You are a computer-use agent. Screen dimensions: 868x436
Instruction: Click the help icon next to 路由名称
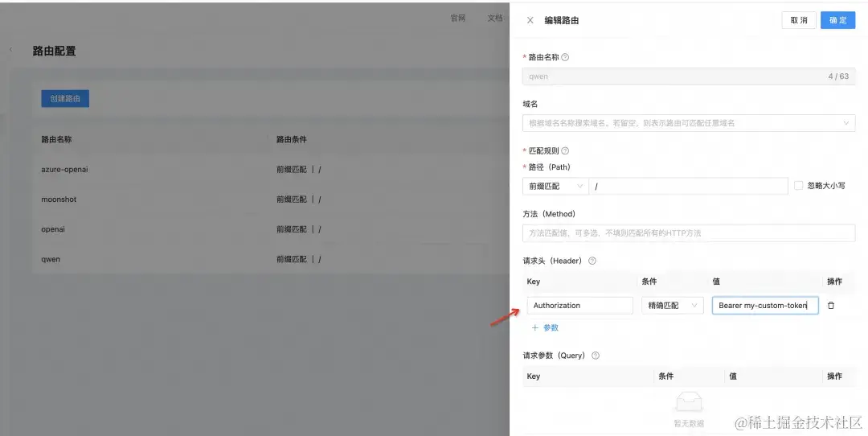[565, 57]
